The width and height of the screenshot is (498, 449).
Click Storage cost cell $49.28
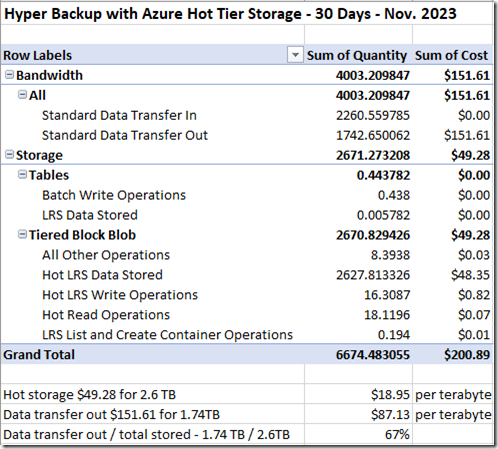[x=470, y=155]
